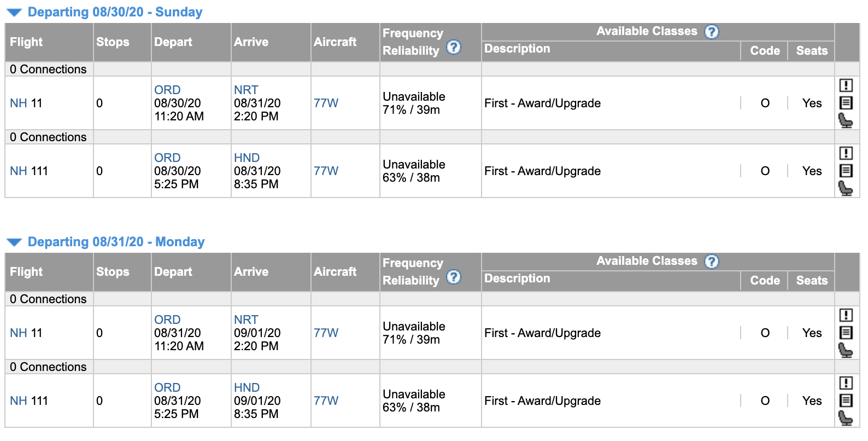The width and height of the screenshot is (868, 441).
Task: Open Available Classes help icon in Monday table
Action: pyautogui.click(x=711, y=262)
